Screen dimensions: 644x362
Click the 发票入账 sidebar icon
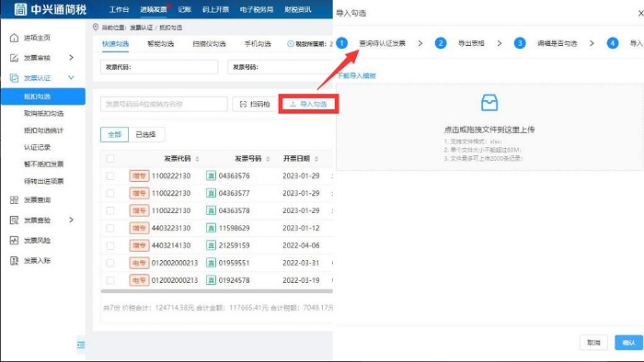tap(14, 260)
